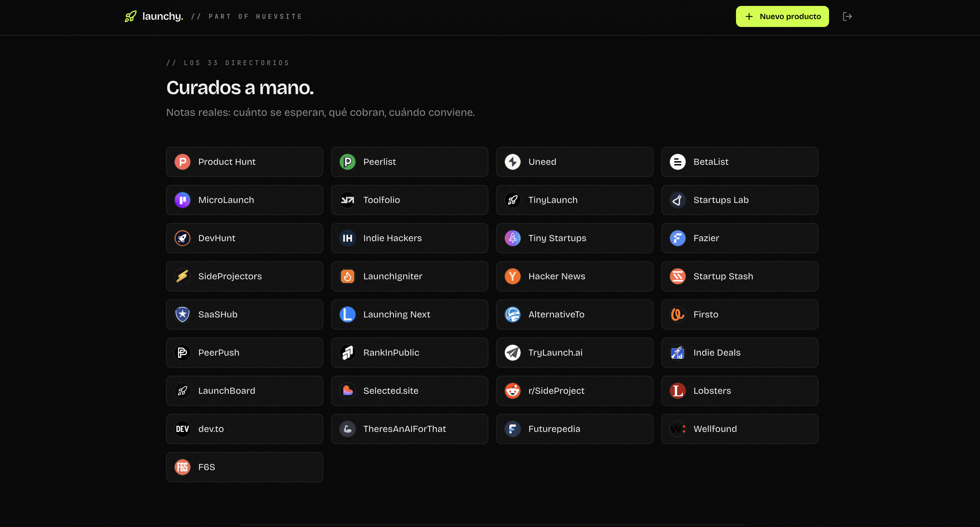Click the Launching Next L icon
980x527 pixels.
(348, 314)
